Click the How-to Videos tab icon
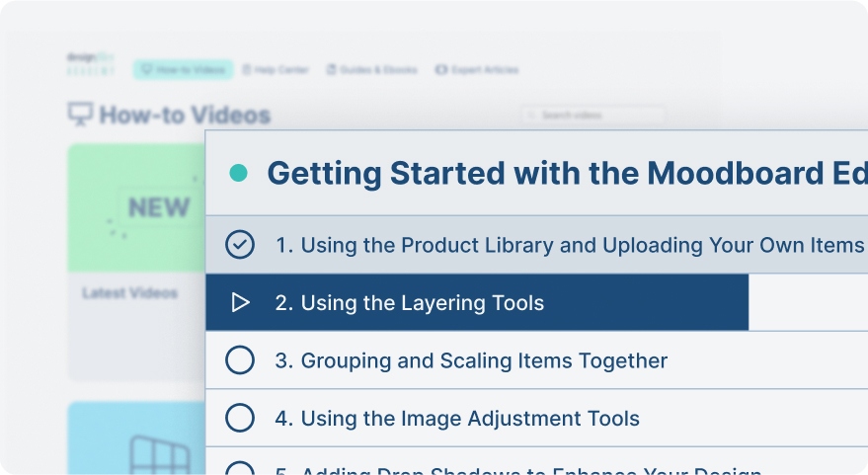Image resolution: width=868 pixels, height=475 pixels. point(146,70)
